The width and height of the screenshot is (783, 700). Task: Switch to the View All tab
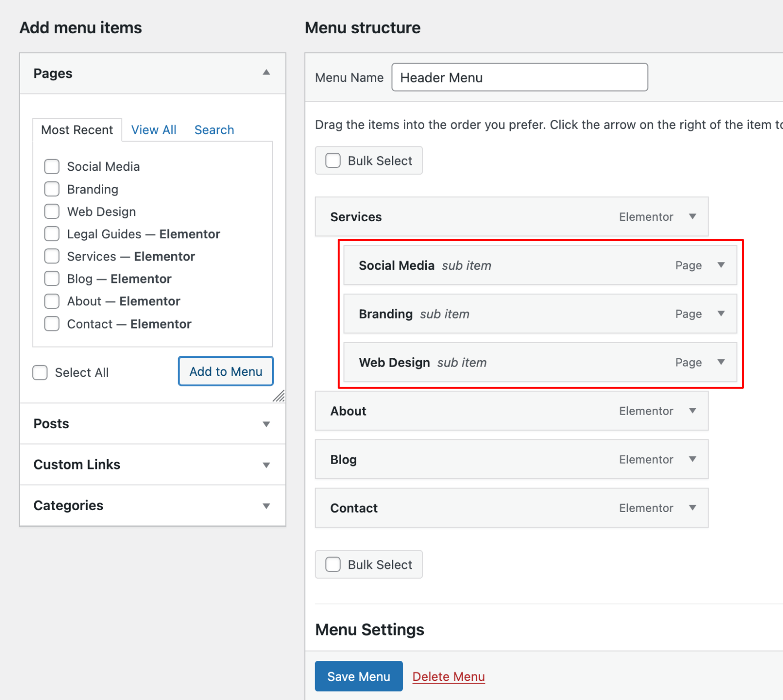(x=154, y=130)
